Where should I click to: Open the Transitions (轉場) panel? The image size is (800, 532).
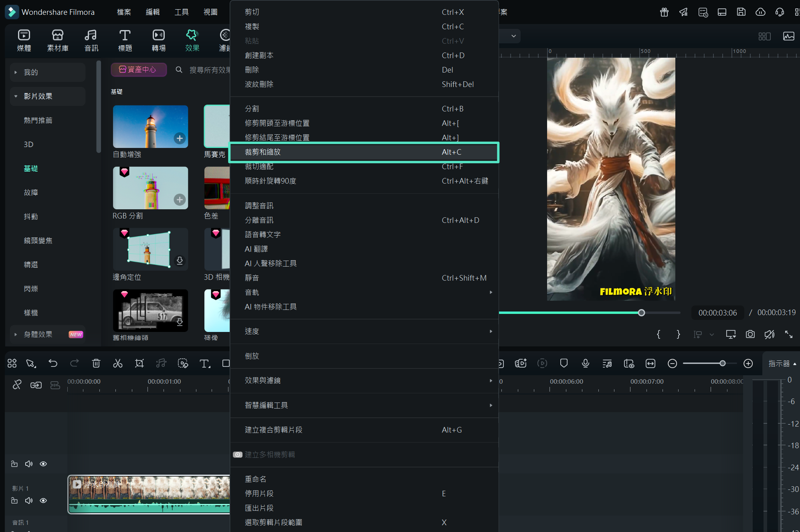[x=158, y=40]
